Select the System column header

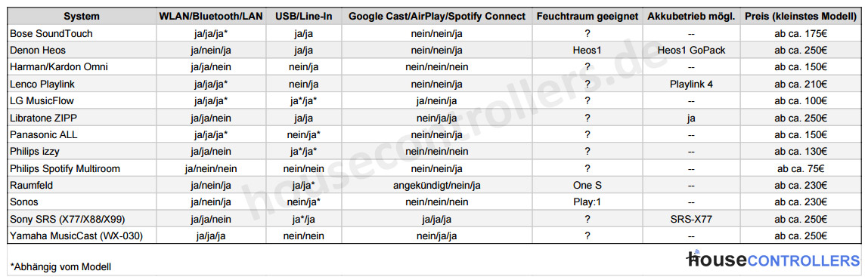pos(82,17)
